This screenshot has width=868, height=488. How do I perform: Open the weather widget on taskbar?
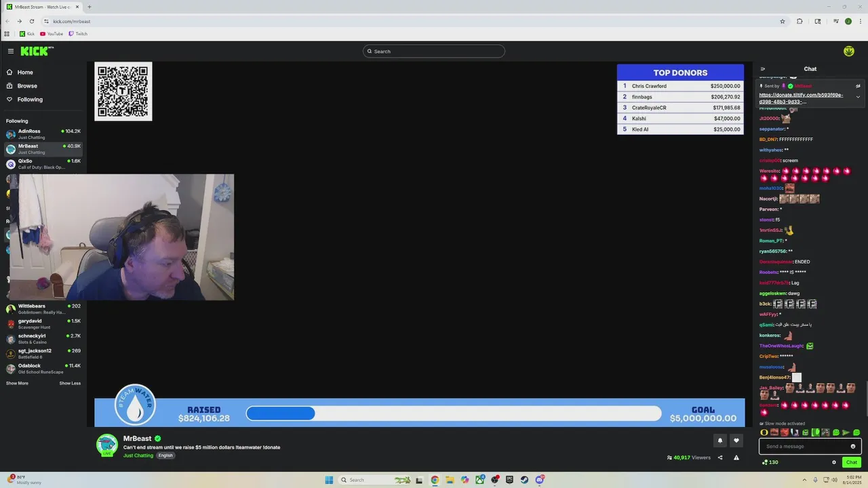point(24,479)
